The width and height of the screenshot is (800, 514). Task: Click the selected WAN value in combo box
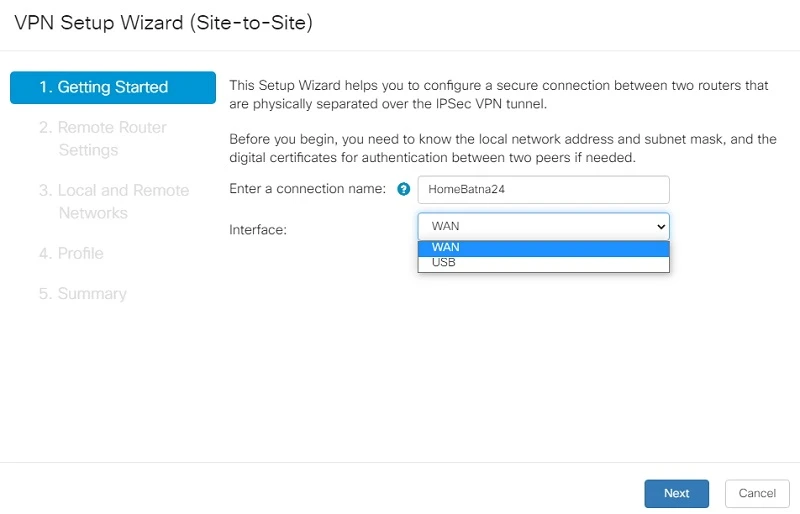point(445,226)
